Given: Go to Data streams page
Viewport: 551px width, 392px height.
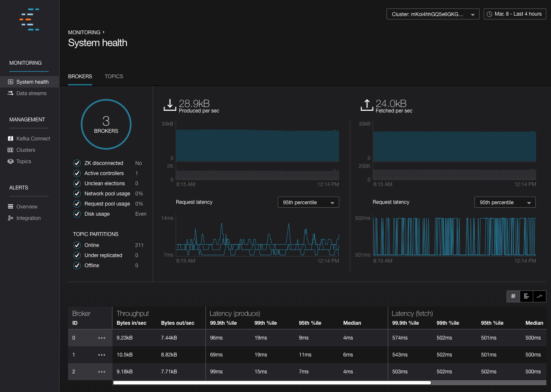Looking at the screenshot, I should [x=31, y=93].
